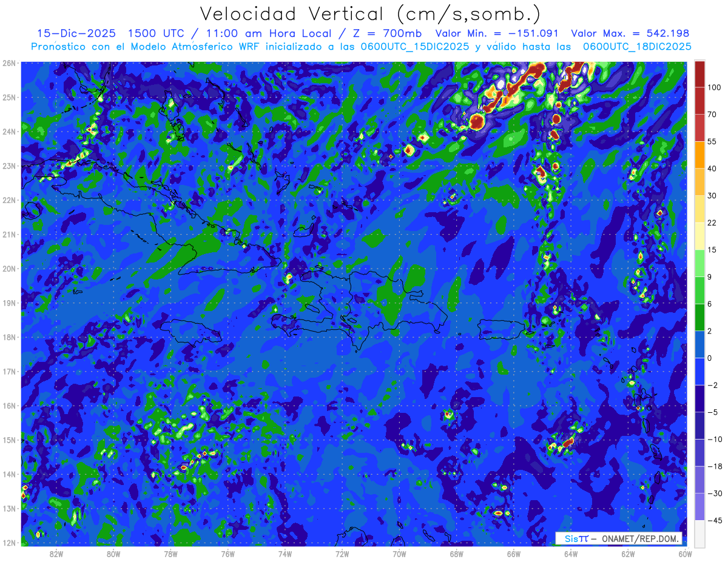Image resolution: width=728 pixels, height=562 pixels.
Task: Click the longitude label "76W"
Action: point(228,554)
